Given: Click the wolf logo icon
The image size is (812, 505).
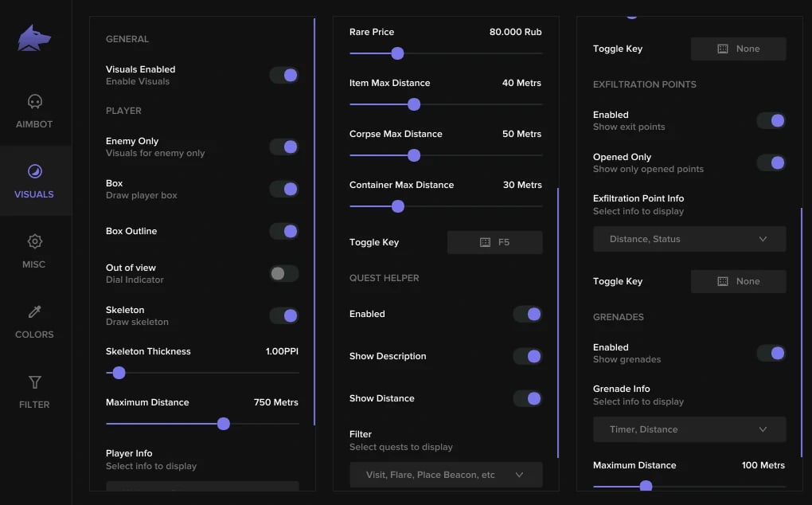Looking at the screenshot, I should click(x=34, y=38).
